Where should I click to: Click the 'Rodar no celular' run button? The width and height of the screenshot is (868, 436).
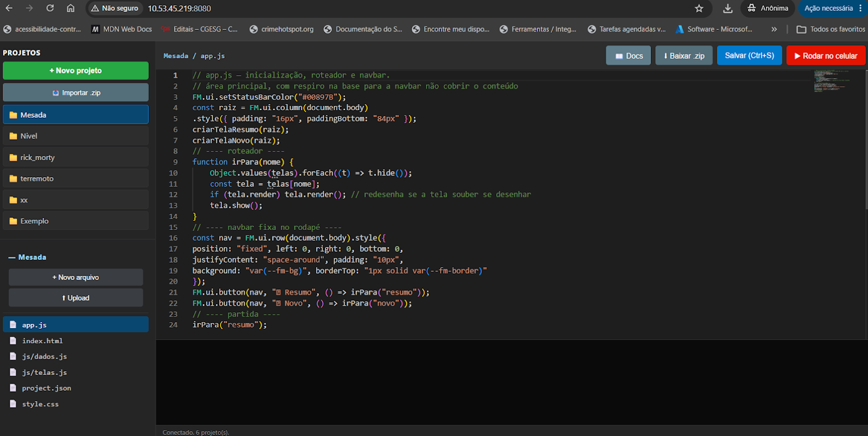click(x=825, y=56)
